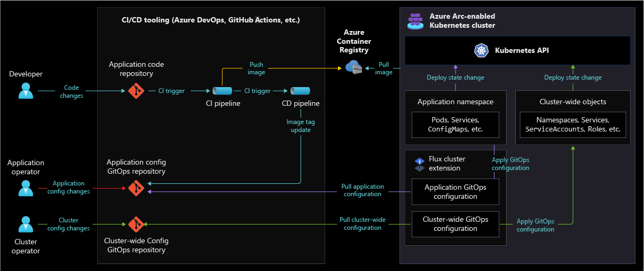This screenshot has height=271, width=644.
Task: Click 'Deploy state change' above Cluster-wide objects
Action: [x=573, y=78]
